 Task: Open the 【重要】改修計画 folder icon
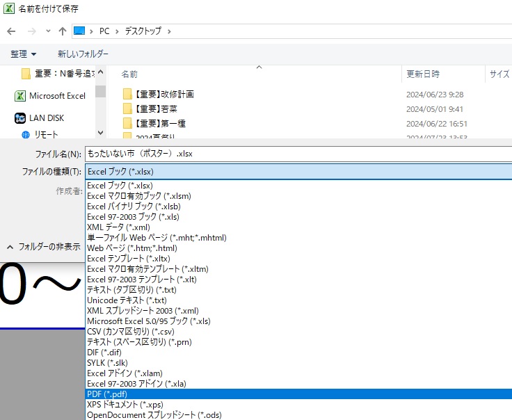click(x=127, y=94)
